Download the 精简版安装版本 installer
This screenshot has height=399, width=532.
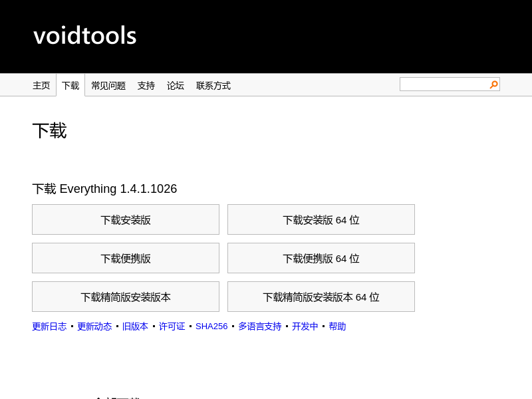[126, 297]
